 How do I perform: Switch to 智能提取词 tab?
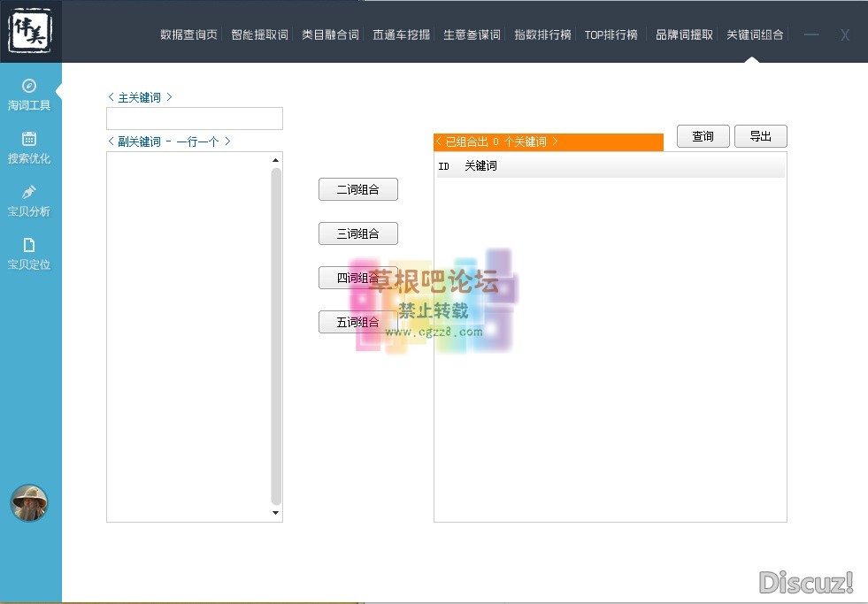click(258, 34)
